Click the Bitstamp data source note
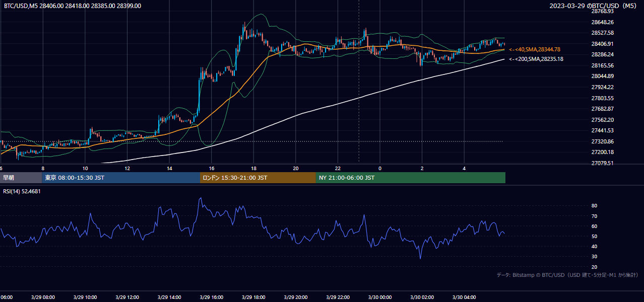 (x=567, y=275)
